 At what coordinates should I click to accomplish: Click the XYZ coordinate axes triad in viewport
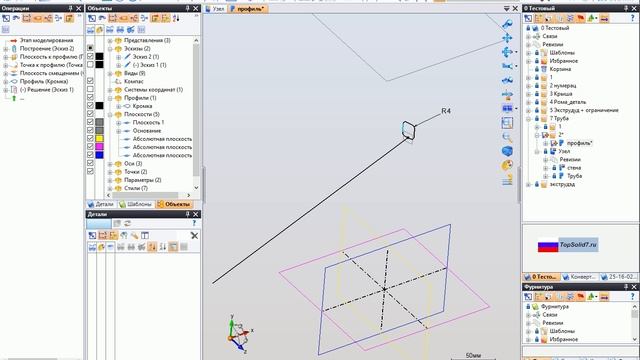[x=239, y=333]
